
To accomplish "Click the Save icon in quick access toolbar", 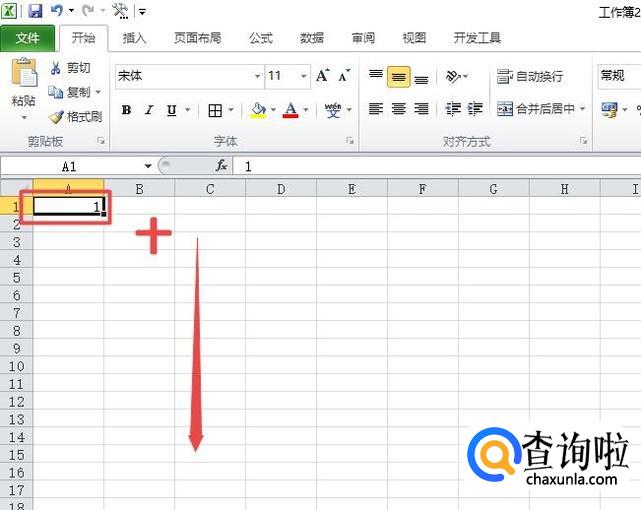I will (36, 10).
